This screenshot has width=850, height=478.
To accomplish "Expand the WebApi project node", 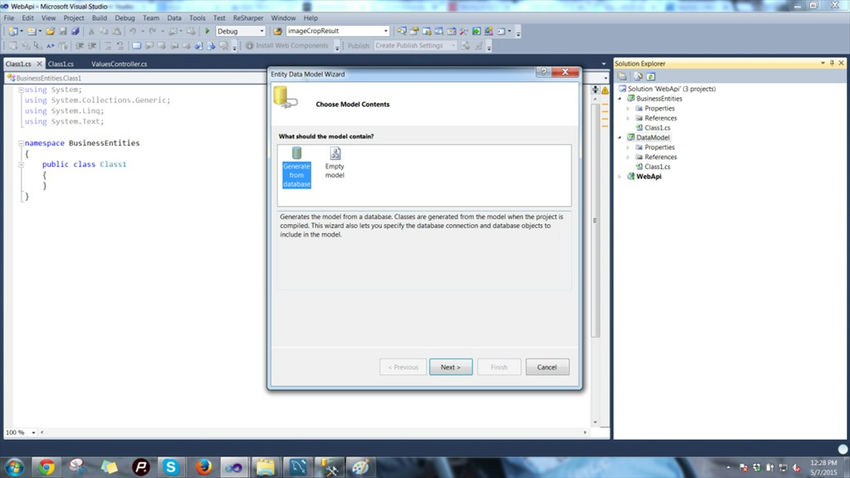I will pos(620,177).
